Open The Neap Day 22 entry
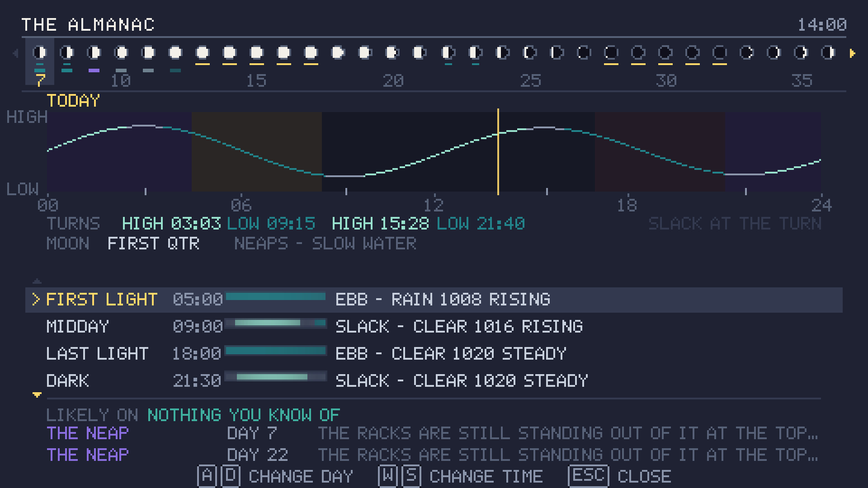868x488 pixels. coord(433,455)
